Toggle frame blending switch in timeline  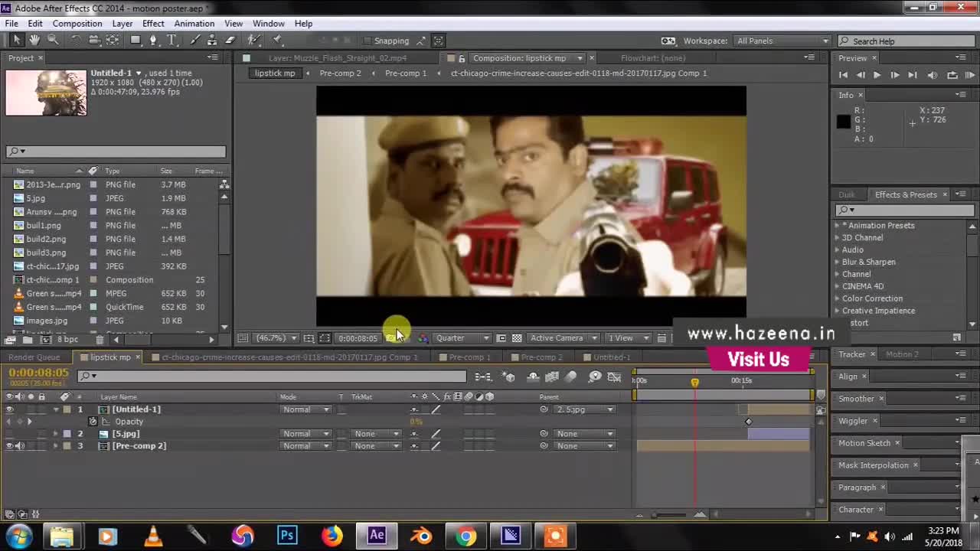[551, 377]
